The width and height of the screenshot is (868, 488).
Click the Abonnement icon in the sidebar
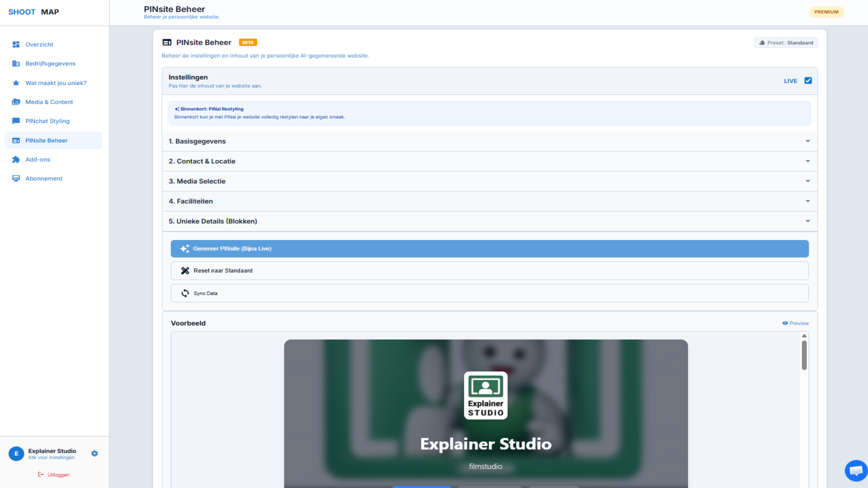16,178
